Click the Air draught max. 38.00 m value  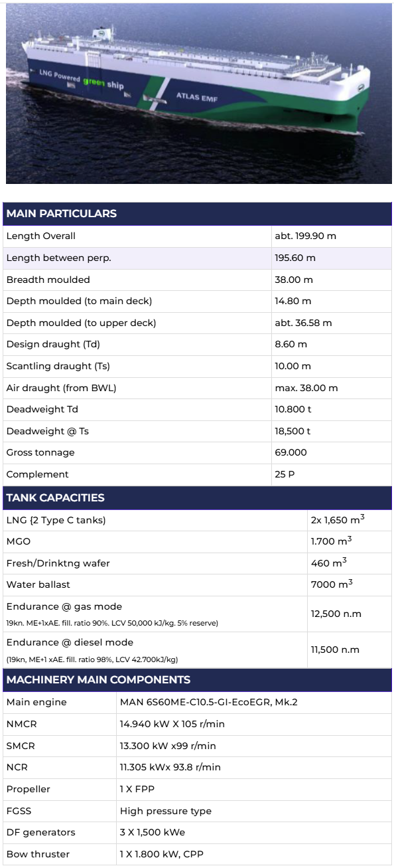(306, 388)
